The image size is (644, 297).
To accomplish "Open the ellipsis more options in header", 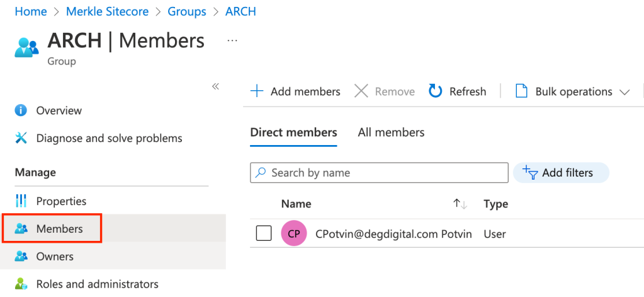I will coord(232,41).
